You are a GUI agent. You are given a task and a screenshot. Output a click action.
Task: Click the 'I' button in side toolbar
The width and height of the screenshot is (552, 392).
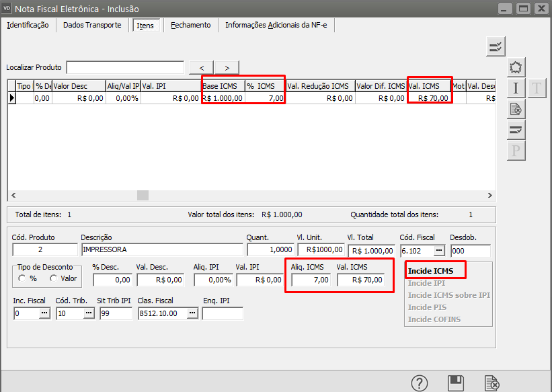(x=516, y=88)
